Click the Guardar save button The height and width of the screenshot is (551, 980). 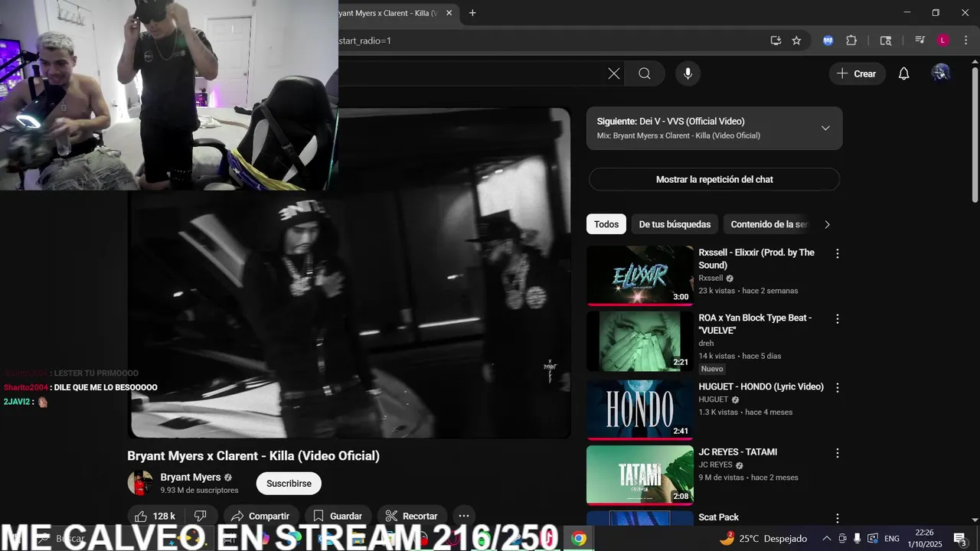click(x=338, y=517)
